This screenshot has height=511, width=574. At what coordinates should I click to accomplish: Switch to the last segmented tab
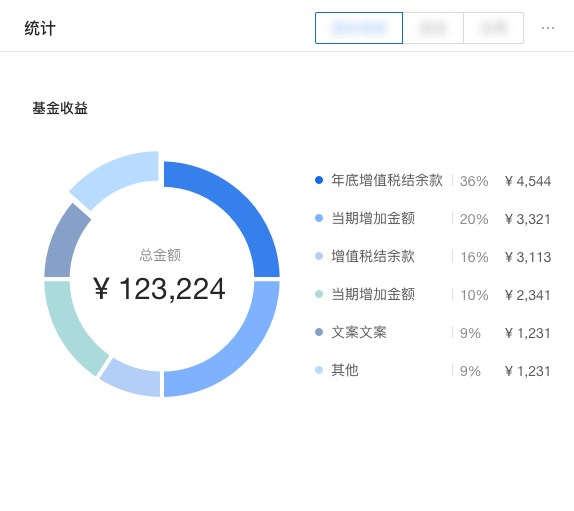point(493,28)
